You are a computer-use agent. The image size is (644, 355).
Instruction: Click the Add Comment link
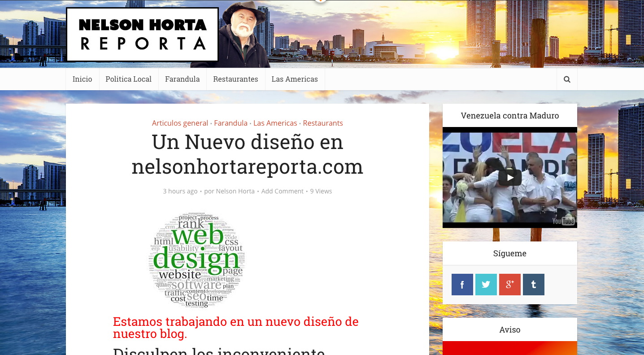click(x=283, y=191)
